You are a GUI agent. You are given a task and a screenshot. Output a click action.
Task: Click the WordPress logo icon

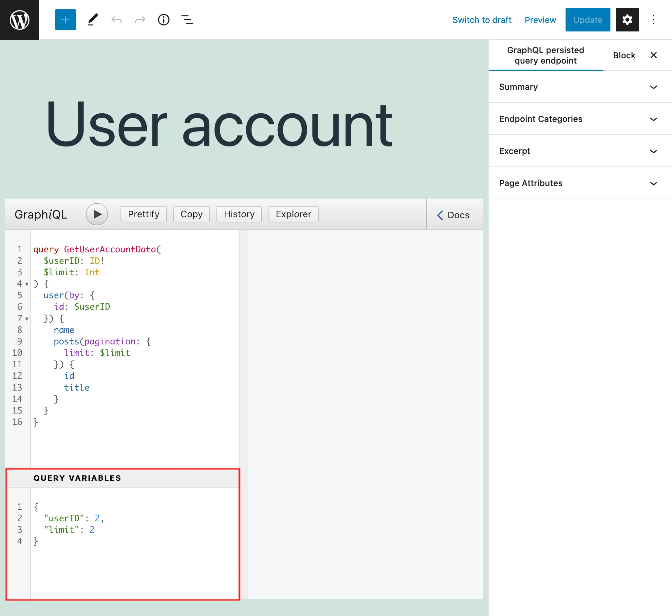[x=19, y=19]
